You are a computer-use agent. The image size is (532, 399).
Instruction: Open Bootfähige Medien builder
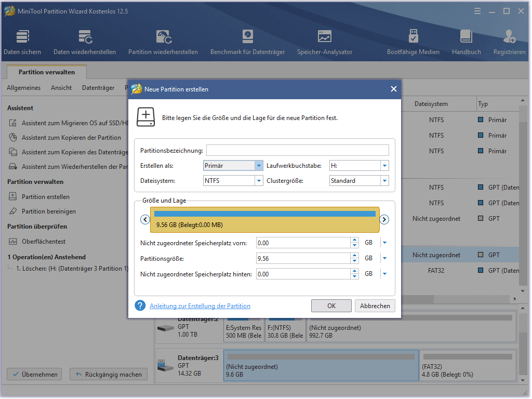click(413, 42)
